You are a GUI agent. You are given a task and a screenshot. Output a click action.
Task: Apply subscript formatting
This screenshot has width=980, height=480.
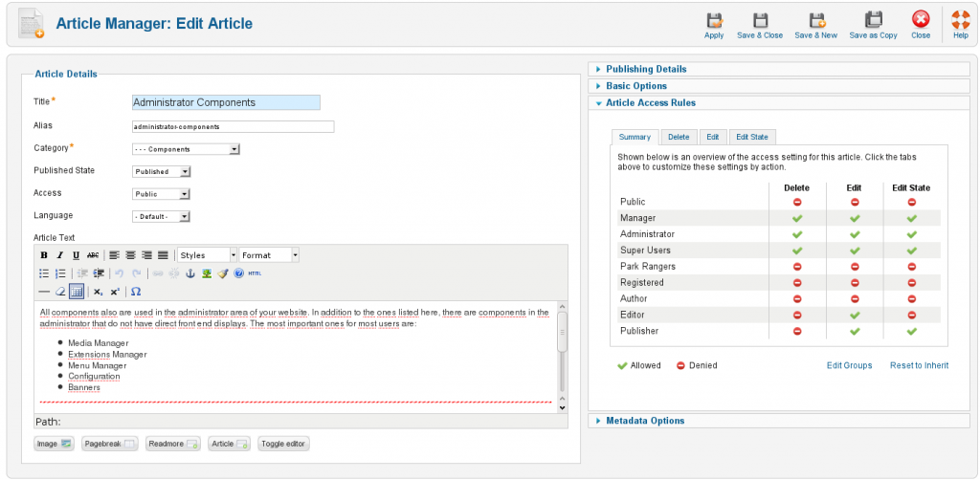pyautogui.click(x=99, y=292)
